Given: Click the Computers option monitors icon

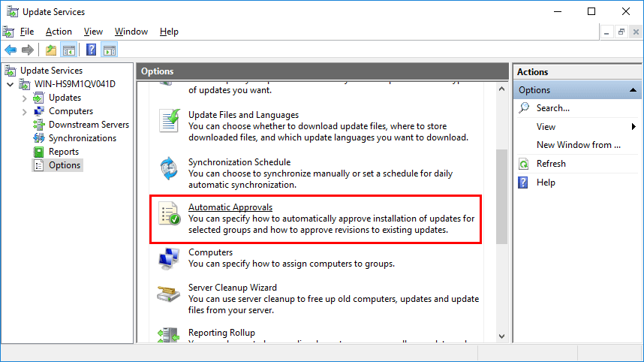Looking at the screenshot, I should [169, 259].
